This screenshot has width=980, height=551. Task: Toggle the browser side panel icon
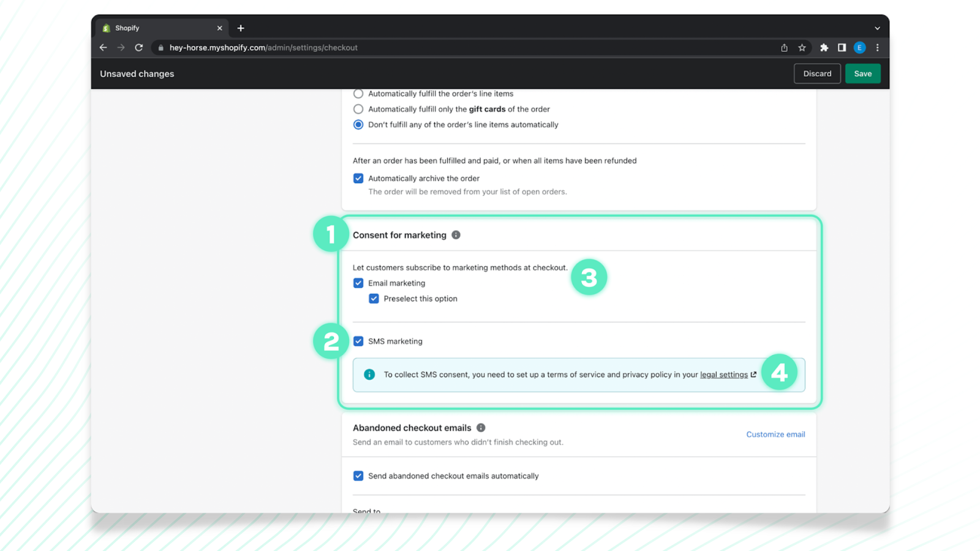click(842, 48)
